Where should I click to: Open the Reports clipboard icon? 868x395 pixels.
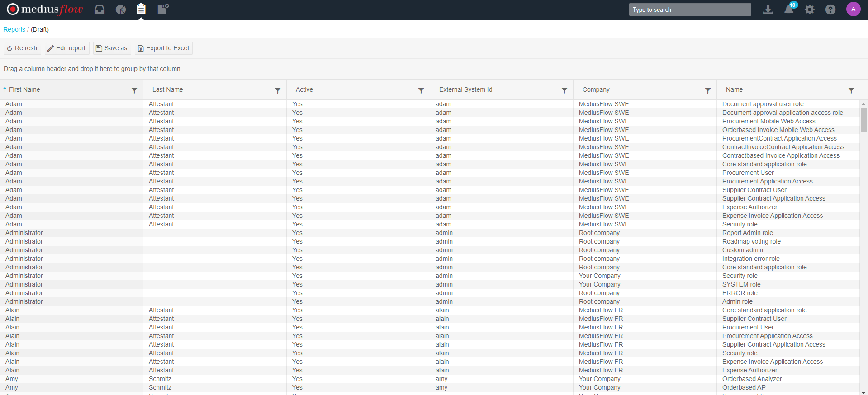141,9
